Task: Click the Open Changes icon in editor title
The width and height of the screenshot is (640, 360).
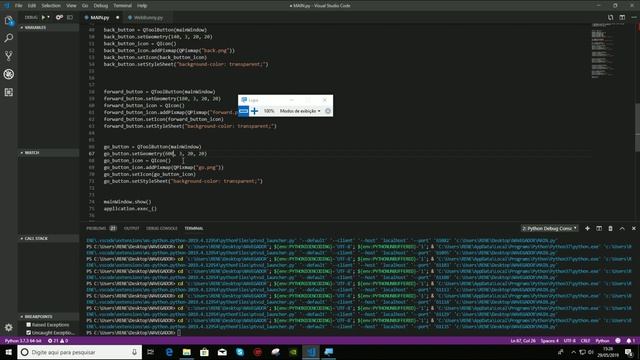Action: click(610, 17)
